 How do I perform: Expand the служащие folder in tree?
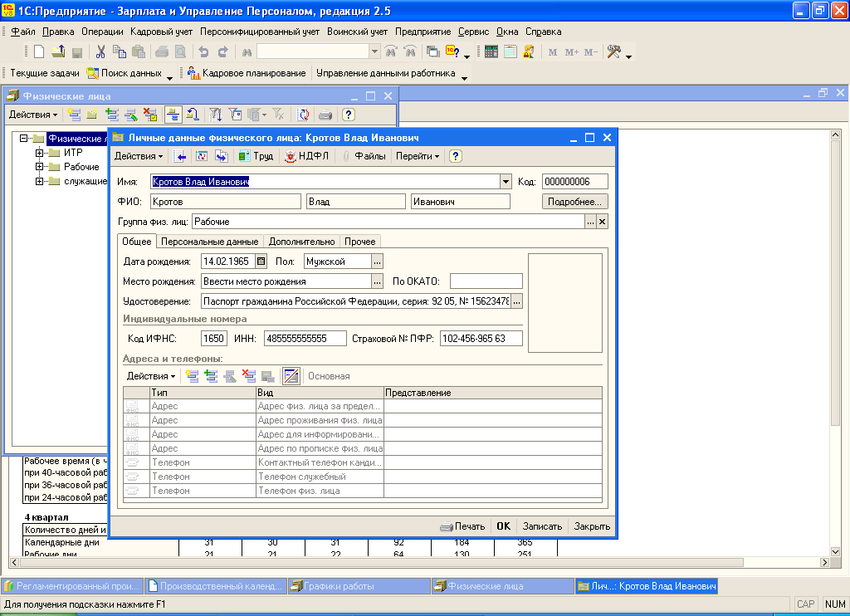39,181
